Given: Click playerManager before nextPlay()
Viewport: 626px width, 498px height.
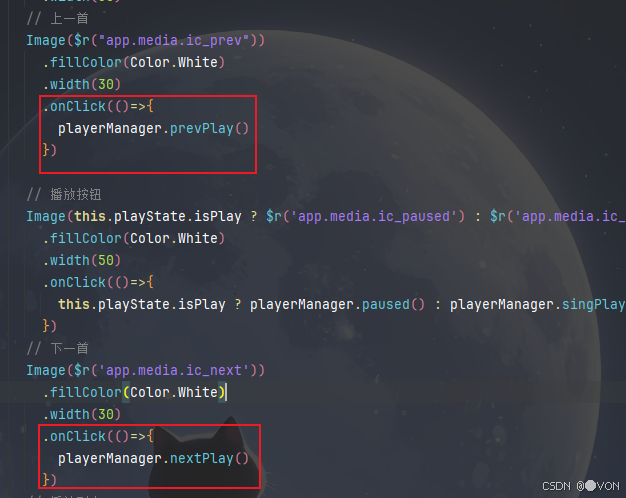Looking at the screenshot, I should (110, 458).
